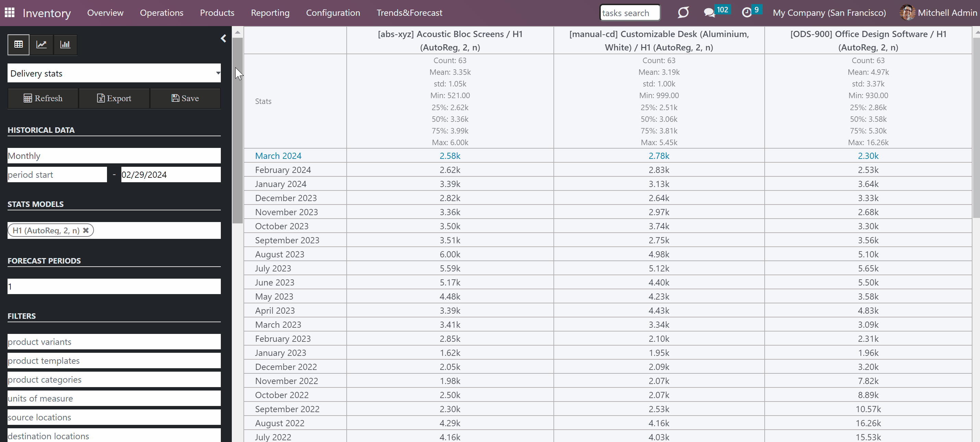
Task: Open the product categories filter field
Action: (x=114, y=380)
